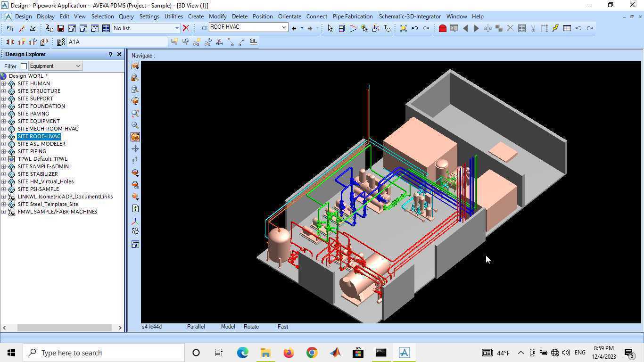Click the first pipe fitting icon in second toolbar
Screen dimensions: 644x362
point(10,42)
